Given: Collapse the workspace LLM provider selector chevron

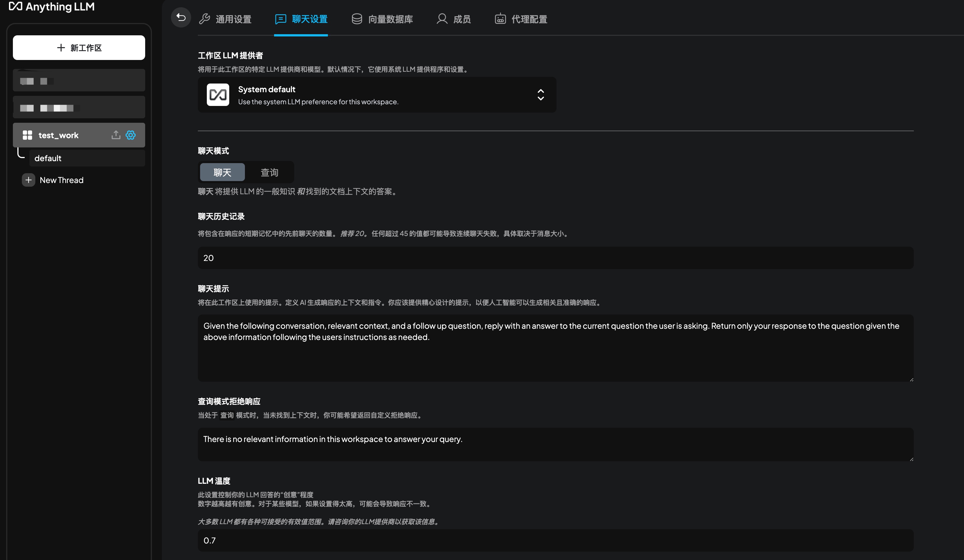Looking at the screenshot, I should tap(541, 98).
